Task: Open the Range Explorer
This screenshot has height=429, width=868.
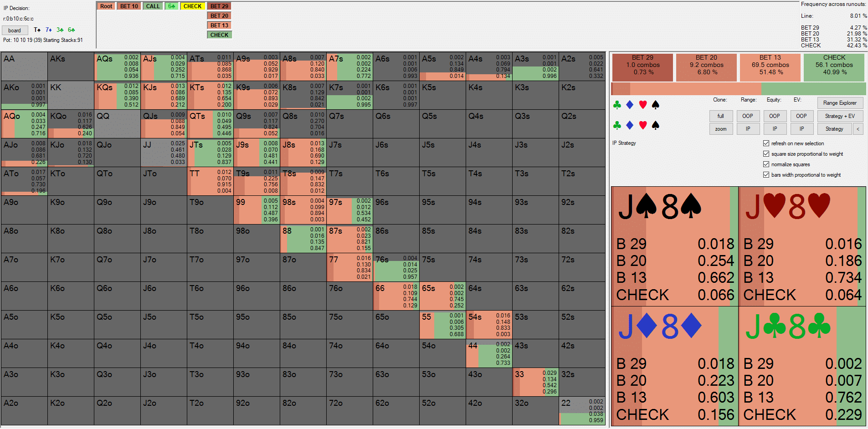Action: coord(840,103)
